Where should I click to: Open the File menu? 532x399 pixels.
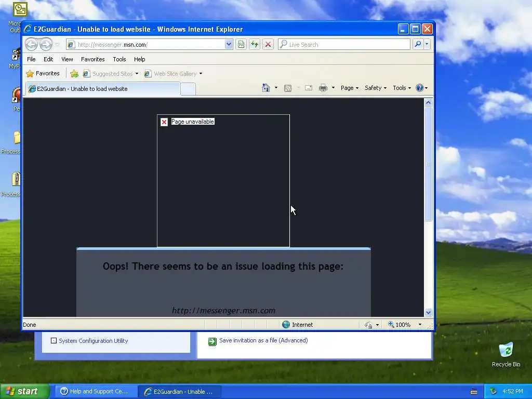pos(31,59)
